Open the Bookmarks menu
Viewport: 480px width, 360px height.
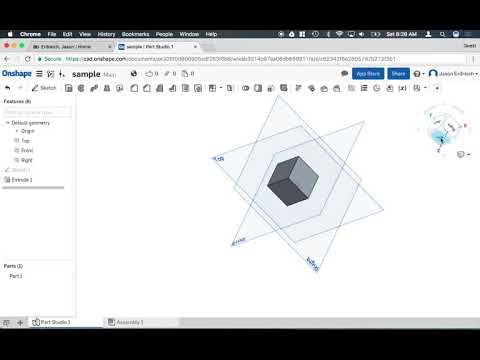click(x=135, y=34)
